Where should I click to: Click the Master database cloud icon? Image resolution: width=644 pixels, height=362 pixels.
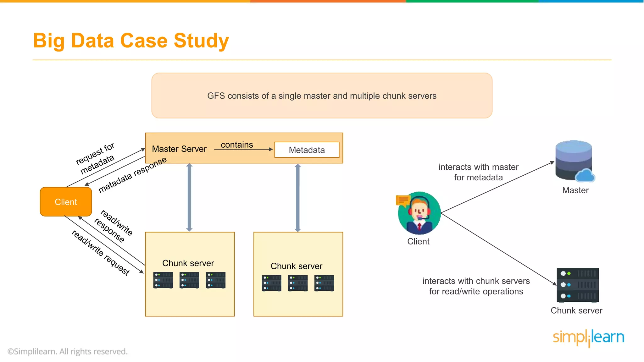575,161
